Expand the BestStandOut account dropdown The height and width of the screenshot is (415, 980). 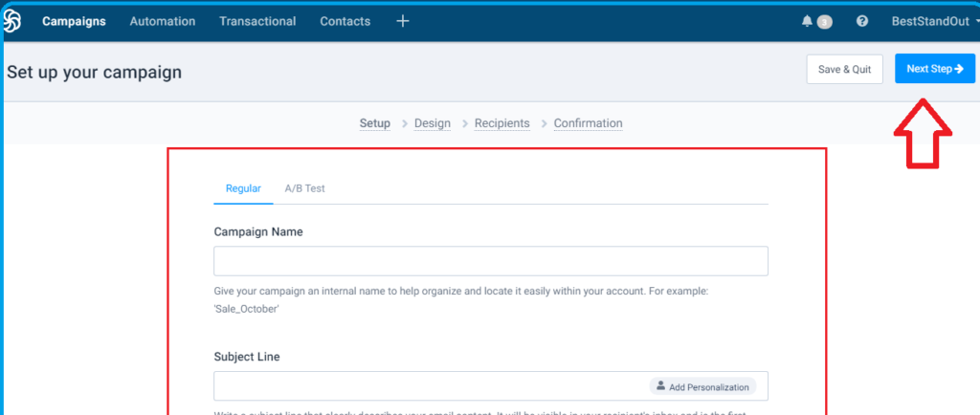(x=935, y=21)
